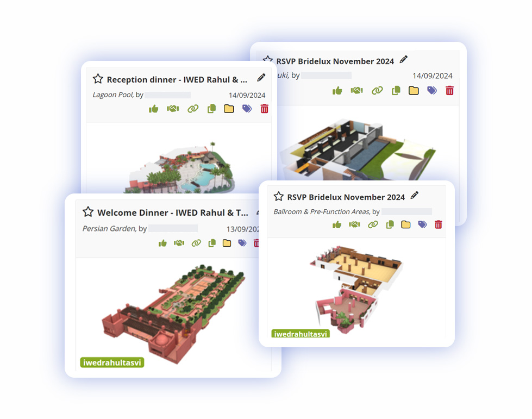The height and width of the screenshot is (419, 532).
Task: Delete the Reception dinner card with trash icon
Action: click(264, 109)
